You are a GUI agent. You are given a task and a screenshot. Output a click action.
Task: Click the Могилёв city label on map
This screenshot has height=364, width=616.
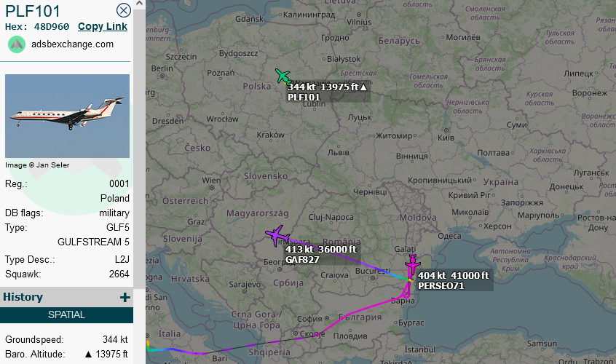coord(463,37)
